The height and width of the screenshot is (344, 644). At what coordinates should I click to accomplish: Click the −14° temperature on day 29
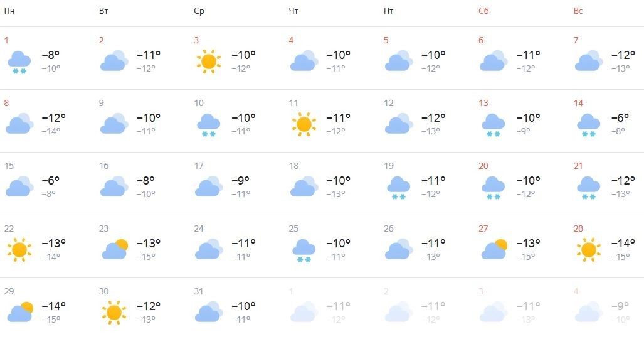coord(53,306)
